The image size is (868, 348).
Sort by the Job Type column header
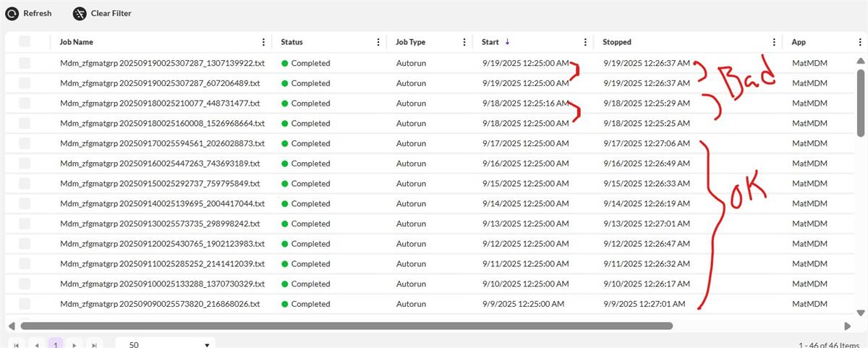[x=411, y=42]
